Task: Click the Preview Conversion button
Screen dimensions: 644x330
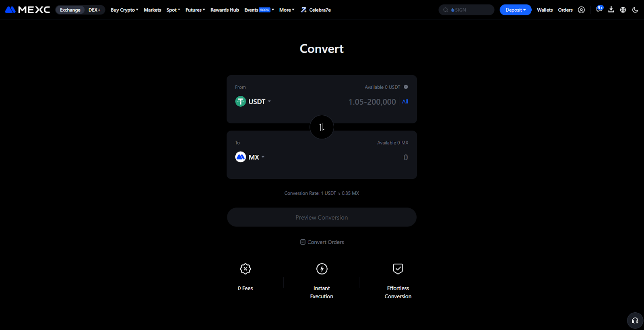Action: [x=322, y=217]
